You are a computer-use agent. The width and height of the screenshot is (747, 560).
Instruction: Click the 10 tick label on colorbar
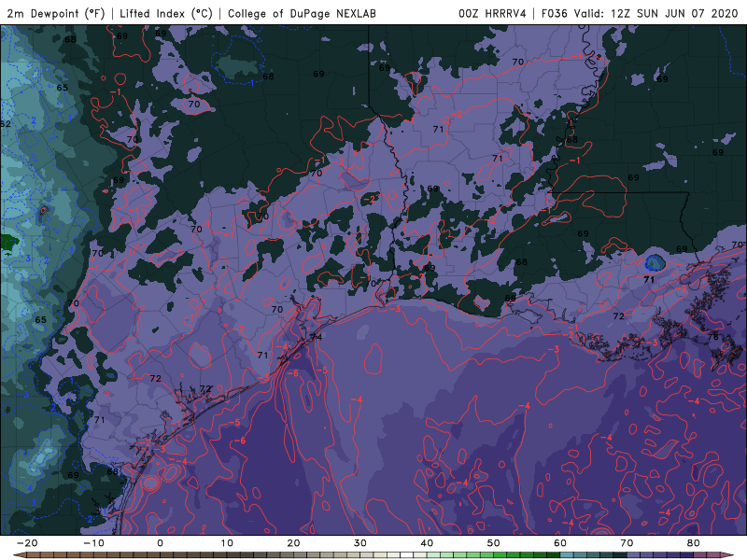(227, 543)
